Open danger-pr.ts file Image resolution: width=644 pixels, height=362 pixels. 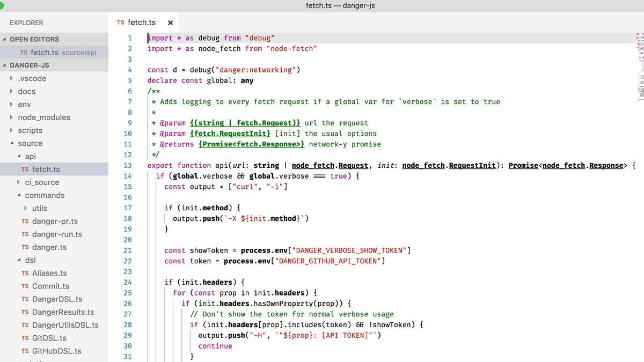click(x=55, y=221)
